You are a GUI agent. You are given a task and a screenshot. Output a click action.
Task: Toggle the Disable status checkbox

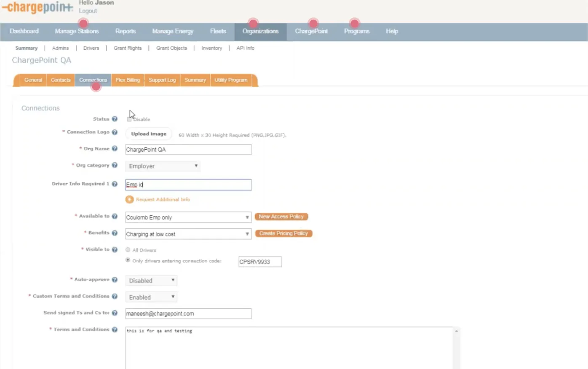pos(129,119)
